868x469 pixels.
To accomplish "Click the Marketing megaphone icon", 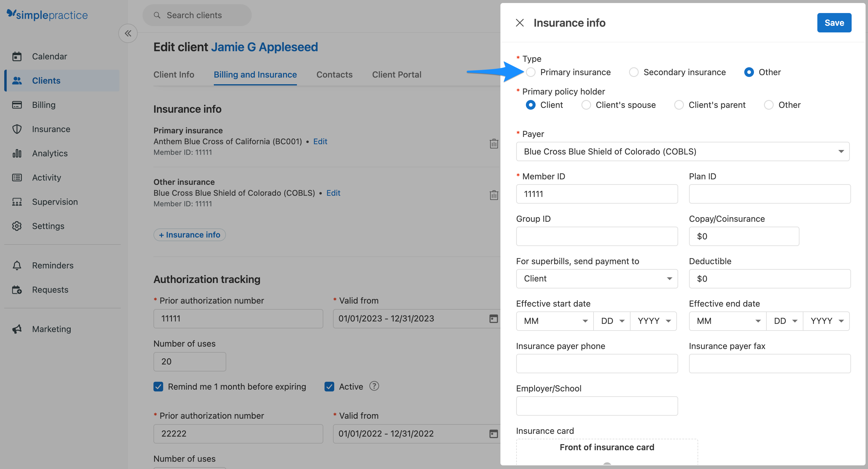I will [17, 329].
